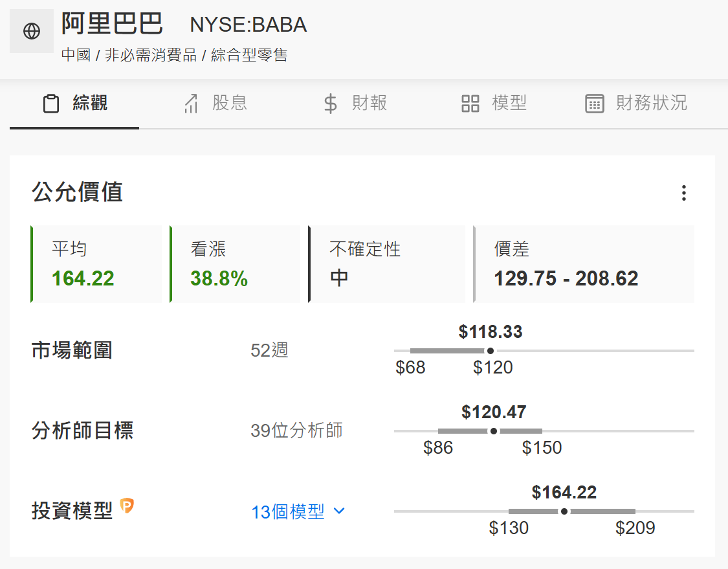The width and height of the screenshot is (728, 569).
Task: Open the three-dot menu in 公允價值 card
Action: click(684, 193)
